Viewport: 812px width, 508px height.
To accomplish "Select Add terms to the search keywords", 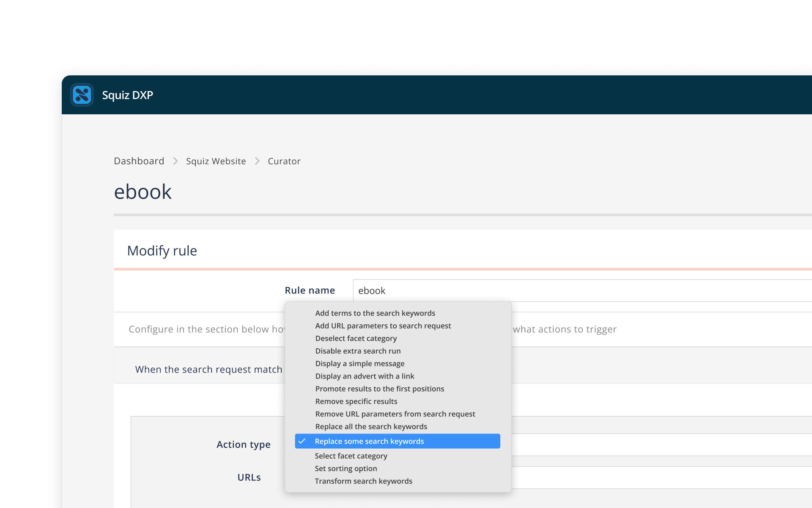I will tap(375, 313).
